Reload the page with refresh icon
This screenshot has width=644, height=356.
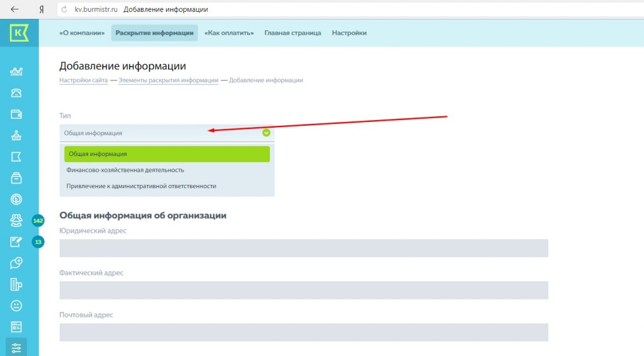coord(64,9)
